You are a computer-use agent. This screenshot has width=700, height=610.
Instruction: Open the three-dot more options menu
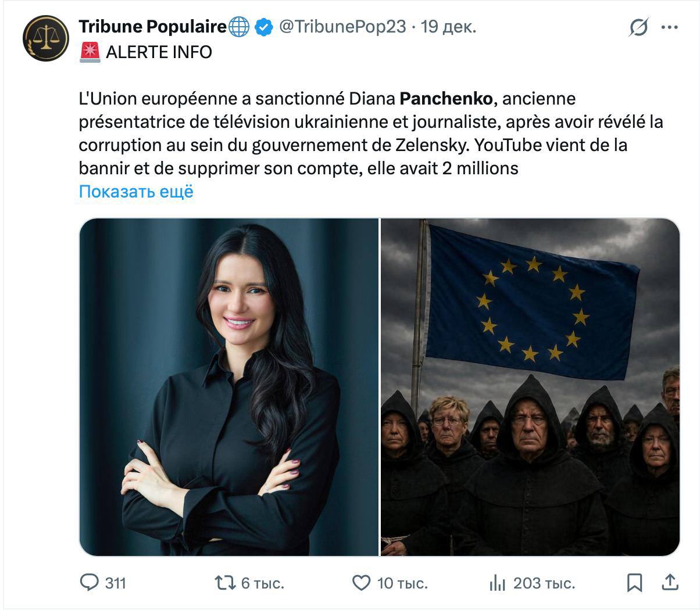click(670, 27)
